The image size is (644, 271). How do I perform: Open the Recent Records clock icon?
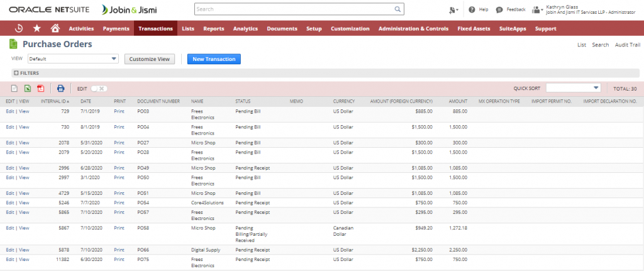(19, 28)
